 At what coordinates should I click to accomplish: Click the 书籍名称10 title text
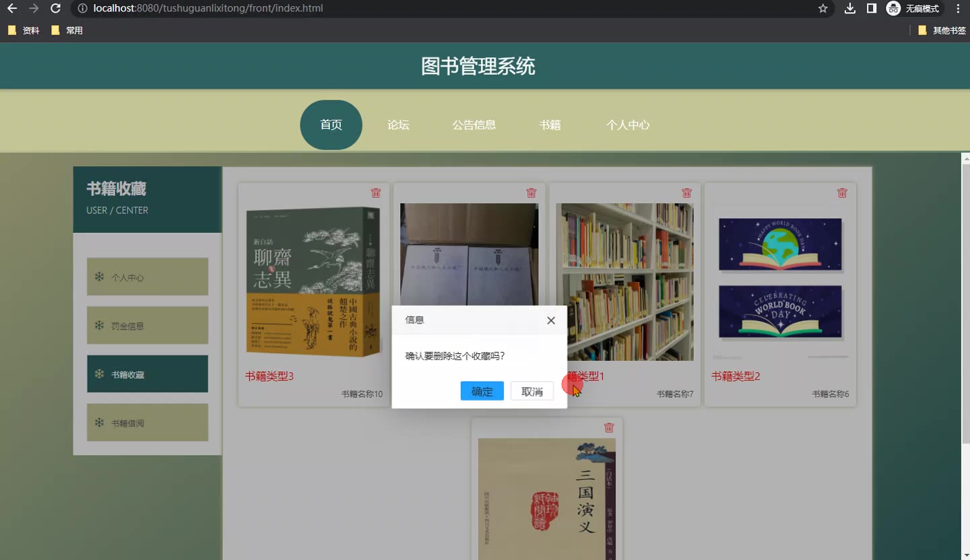tap(362, 394)
